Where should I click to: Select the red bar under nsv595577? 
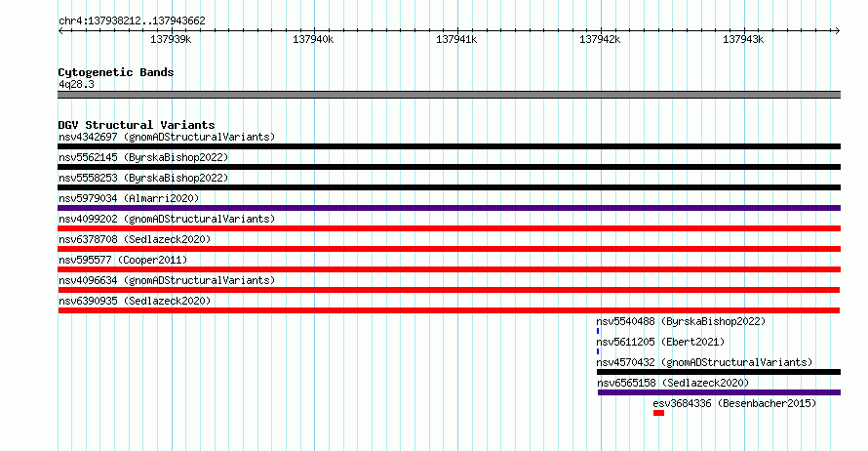pos(449,269)
